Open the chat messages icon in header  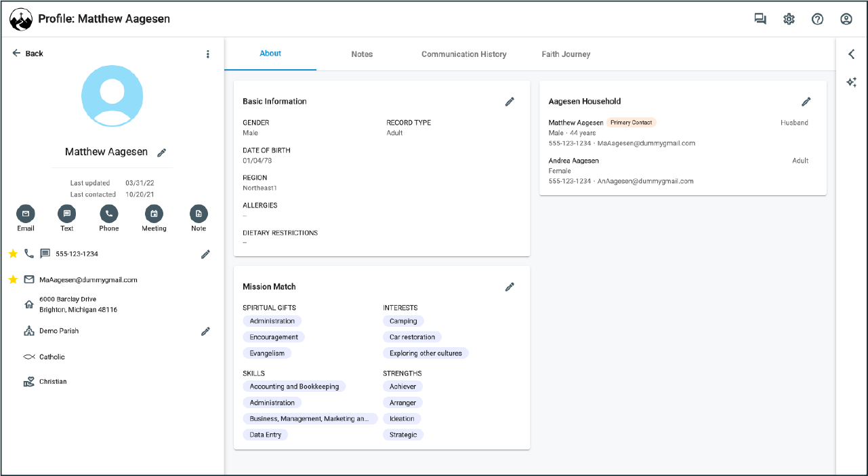click(760, 19)
